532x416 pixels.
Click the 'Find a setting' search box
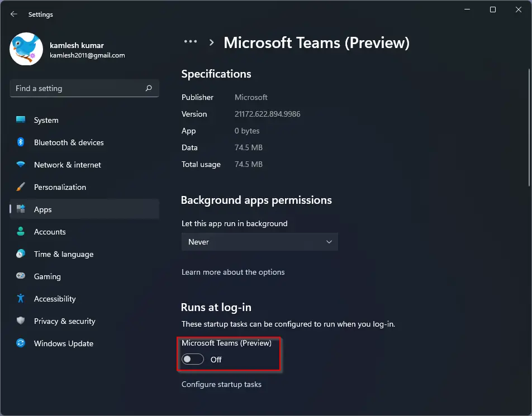[x=84, y=88]
